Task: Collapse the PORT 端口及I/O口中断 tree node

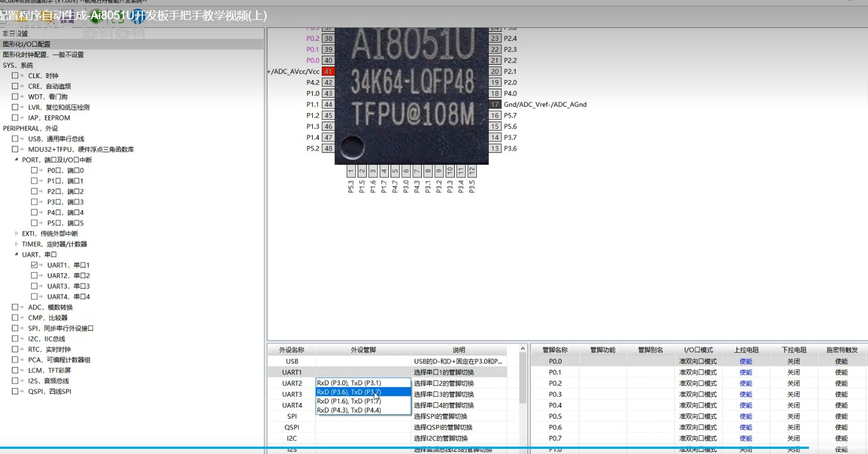Action: pos(16,160)
